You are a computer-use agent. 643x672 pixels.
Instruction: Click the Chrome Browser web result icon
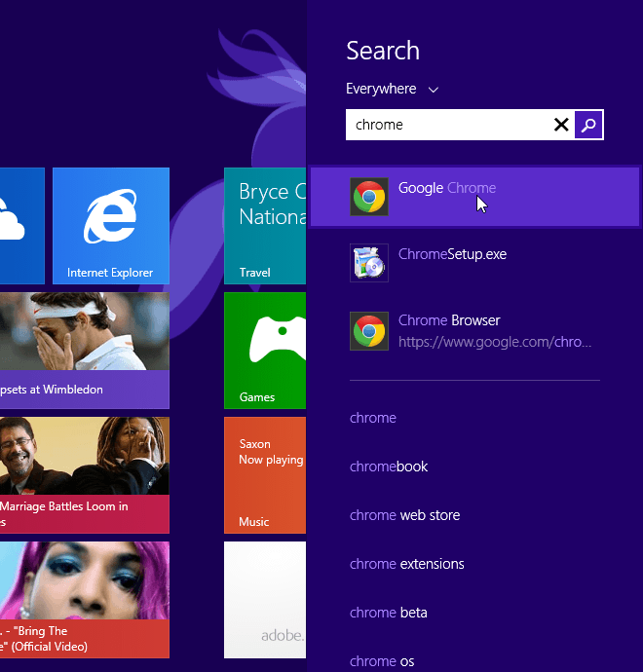click(369, 331)
